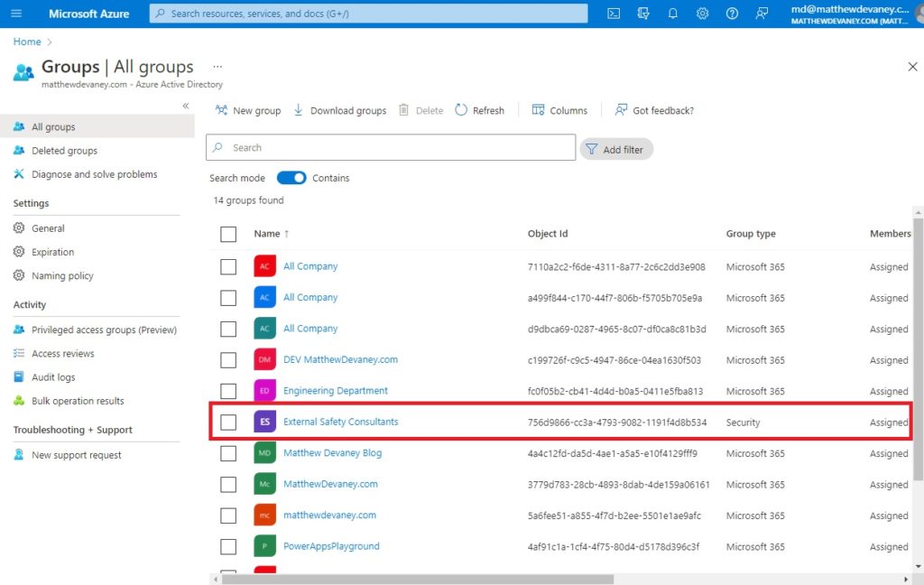
Task: Select all groups with the header checkbox
Action: point(228,234)
